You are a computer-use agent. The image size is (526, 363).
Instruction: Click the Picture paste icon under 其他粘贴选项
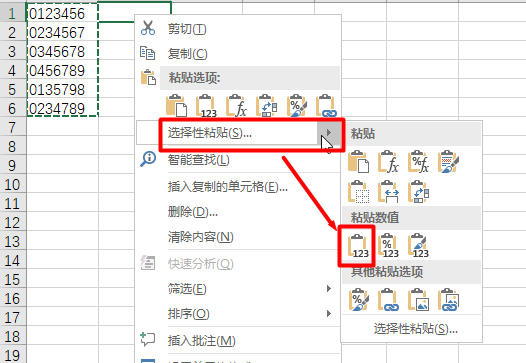point(418,299)
